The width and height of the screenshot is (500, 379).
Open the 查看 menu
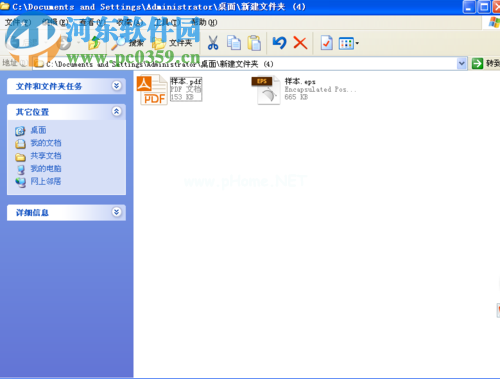[92, 22]
